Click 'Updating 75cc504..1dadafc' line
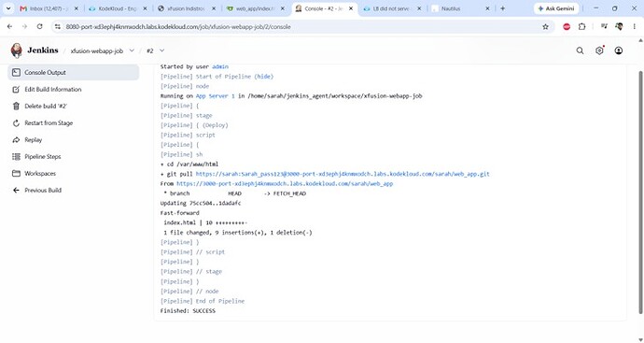This screenshot has width=644, height=343. 201,203
